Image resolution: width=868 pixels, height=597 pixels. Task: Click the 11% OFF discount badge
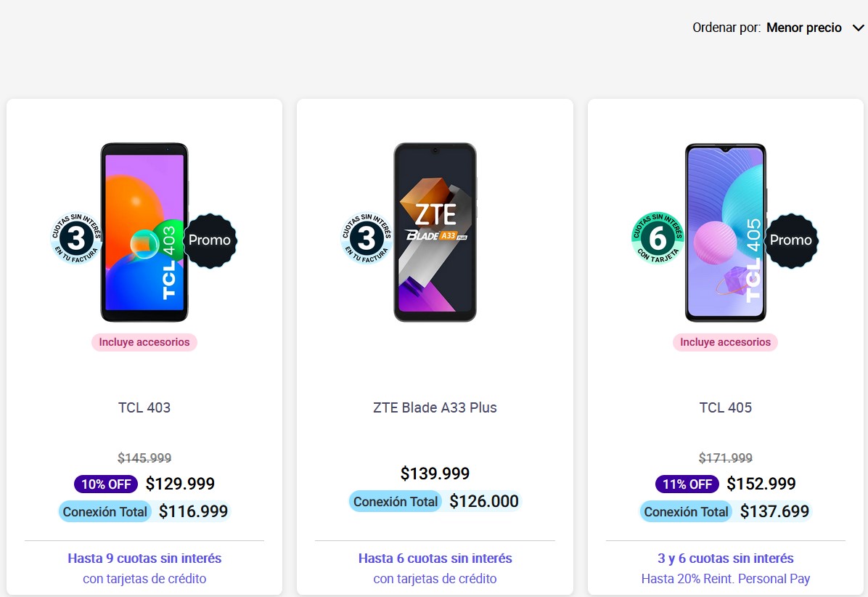(687, 484)
